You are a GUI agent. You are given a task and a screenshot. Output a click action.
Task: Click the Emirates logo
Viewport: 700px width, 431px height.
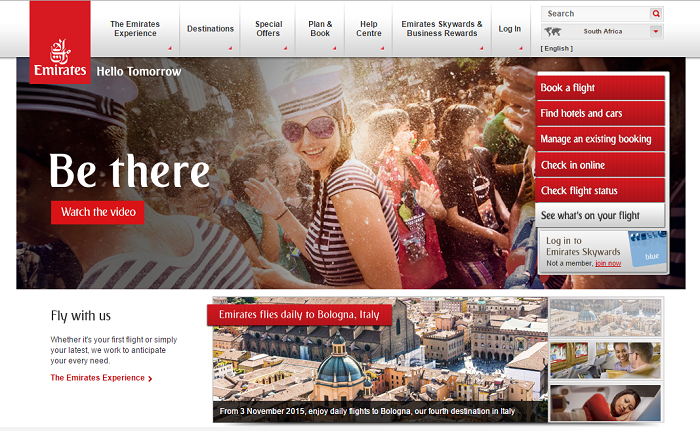coord(60,42)
